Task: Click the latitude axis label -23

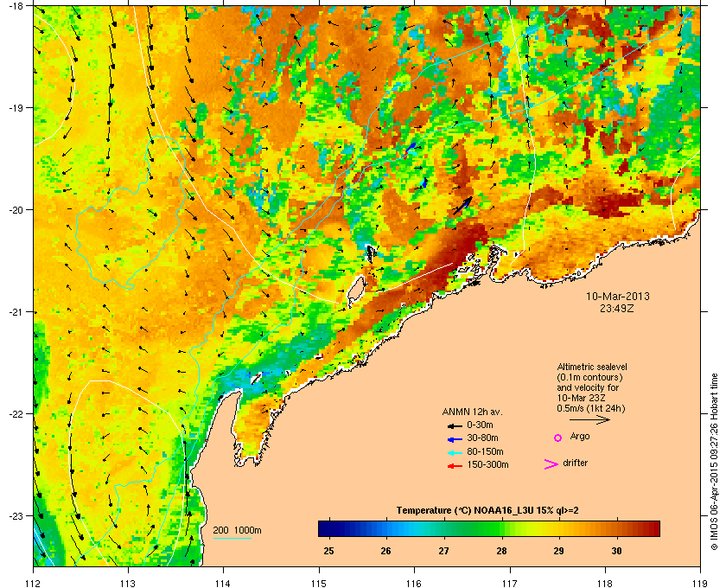Action: click(x=16, y=515)
